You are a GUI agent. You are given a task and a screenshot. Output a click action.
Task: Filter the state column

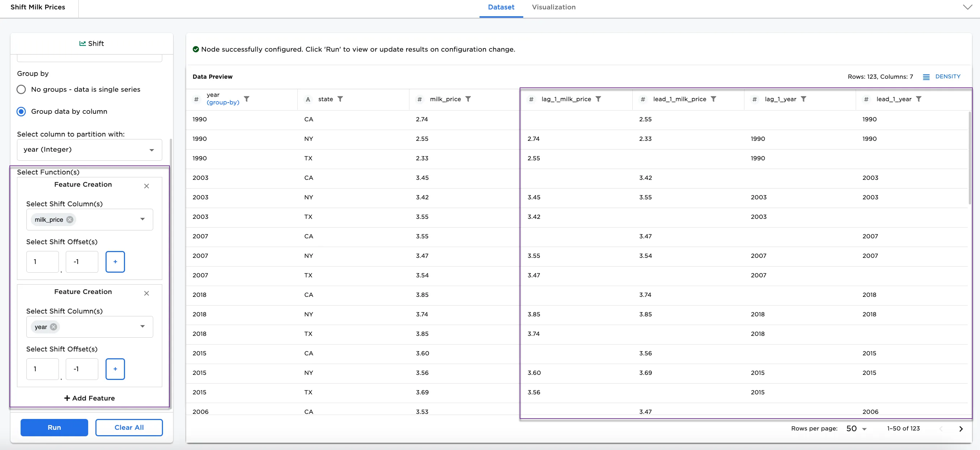pyautogui.click(x=340, y=99)
